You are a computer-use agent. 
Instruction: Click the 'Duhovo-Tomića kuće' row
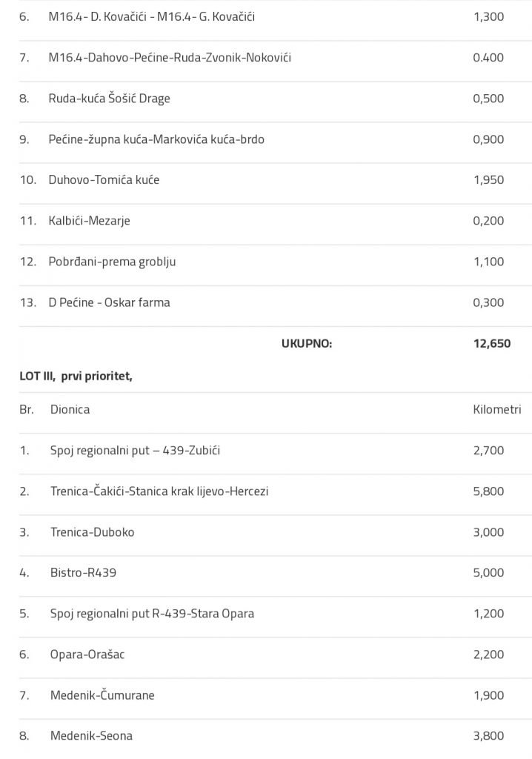(x=104, y=179)
